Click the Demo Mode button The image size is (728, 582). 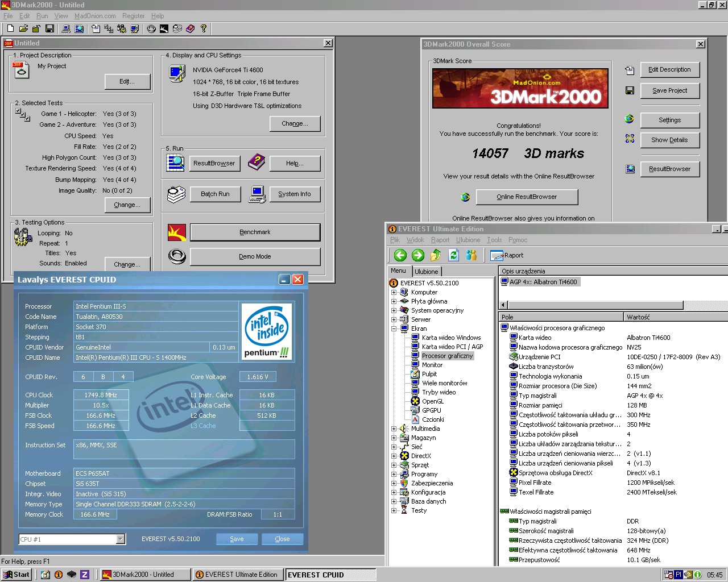point(255,256)
